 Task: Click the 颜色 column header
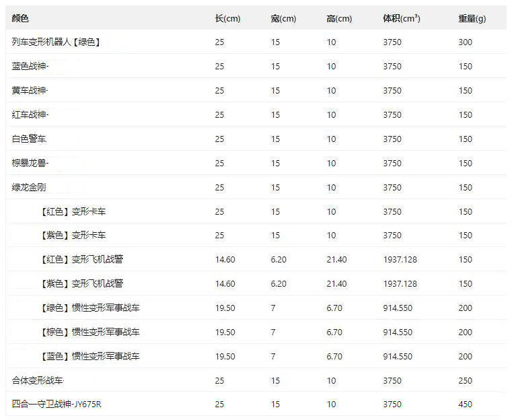[x=21, y=19]
